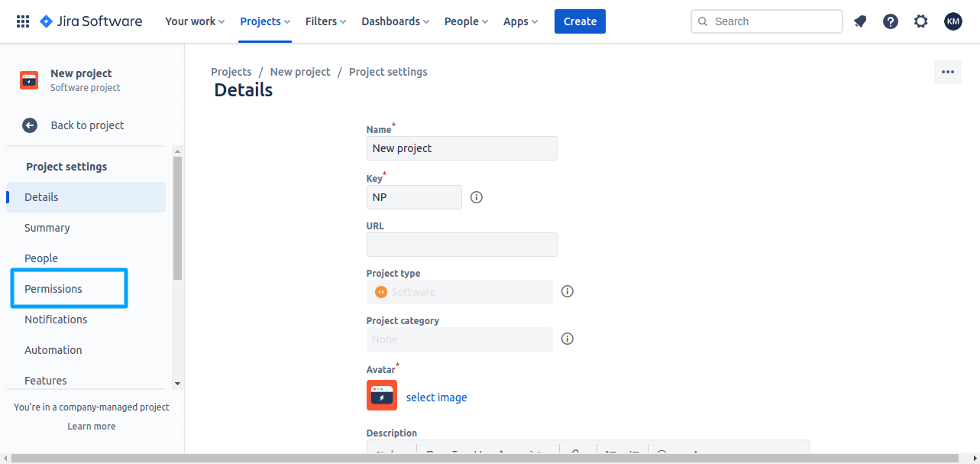Viewport: 980px width, 464px height.
Task: Click the info icon beside Project type
Action: (x=568, y=291)
